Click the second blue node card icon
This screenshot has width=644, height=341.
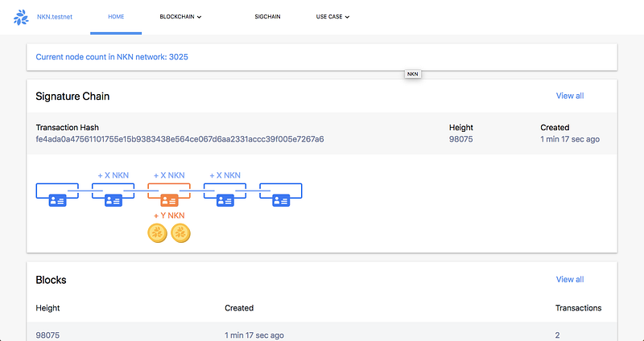[114, 200]
